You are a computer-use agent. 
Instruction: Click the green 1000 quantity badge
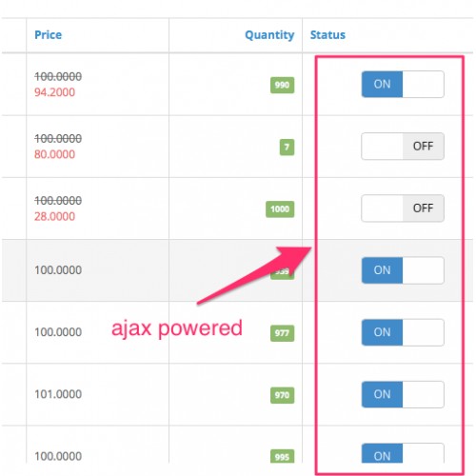pyautogui.click(x=280, y=209)
